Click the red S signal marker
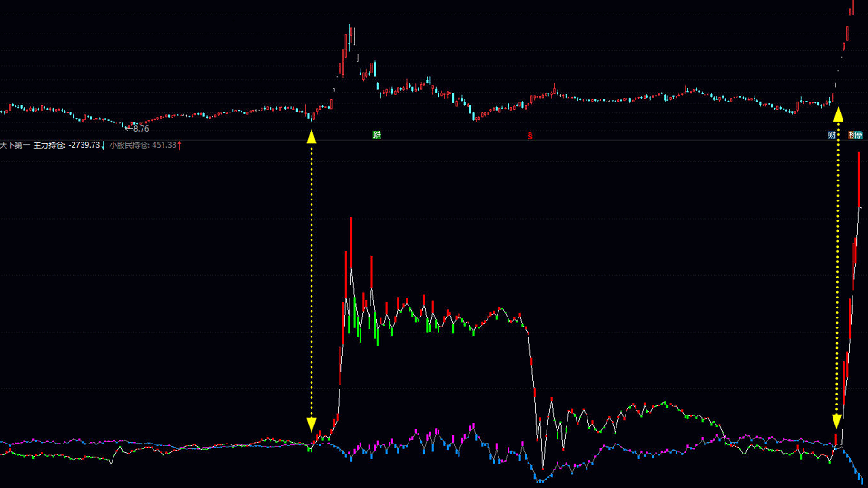The image size is (868, 488). (x=529, y=135)
